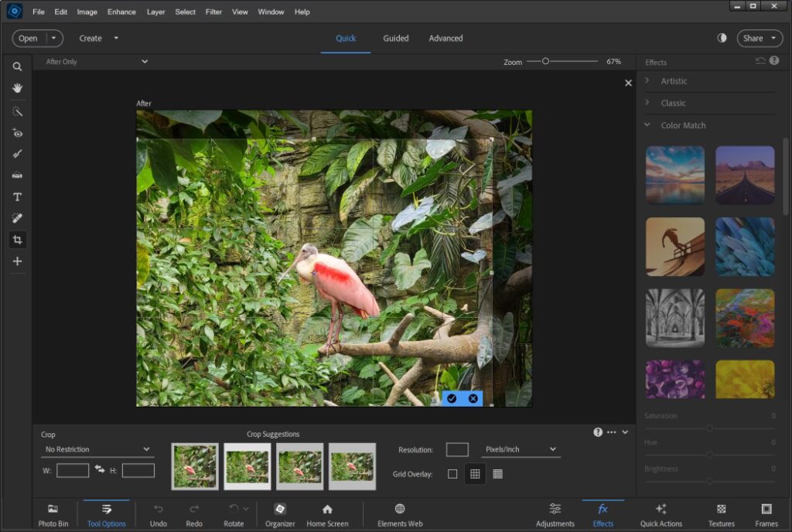Switch to the Guided tab
Viewport: 792px width, 532px height.
pyautogui.click(x=395, y=38)
